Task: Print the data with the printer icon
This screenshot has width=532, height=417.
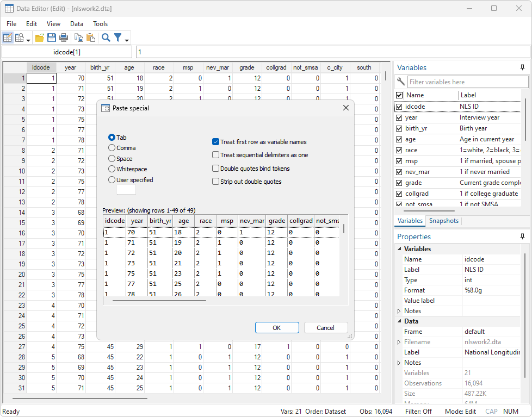Action: point(63,37)
